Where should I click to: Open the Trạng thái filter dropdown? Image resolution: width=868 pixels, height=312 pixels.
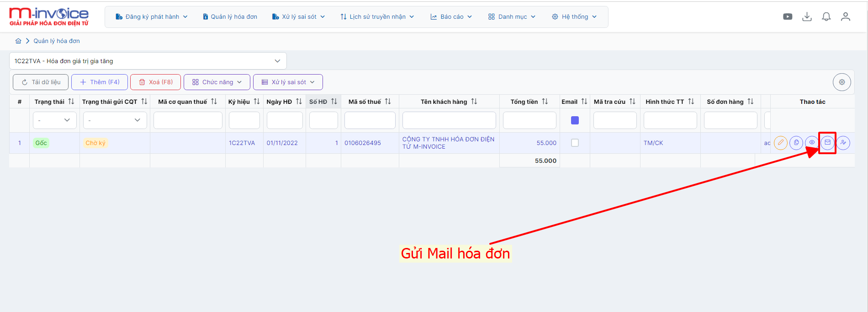54,120
